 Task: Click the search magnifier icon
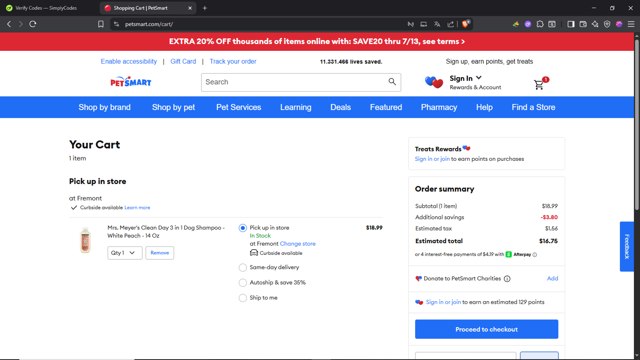pos(392,82)
